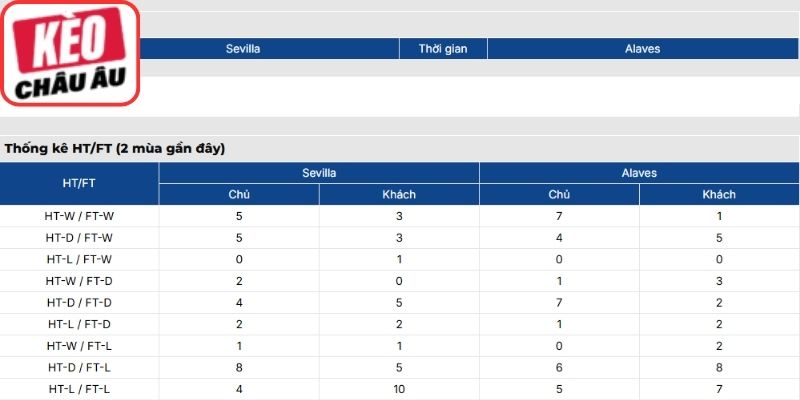Screen dimensions: 800x400
Task: Select the Sevilla header in top bar
Action: point(243,49)
